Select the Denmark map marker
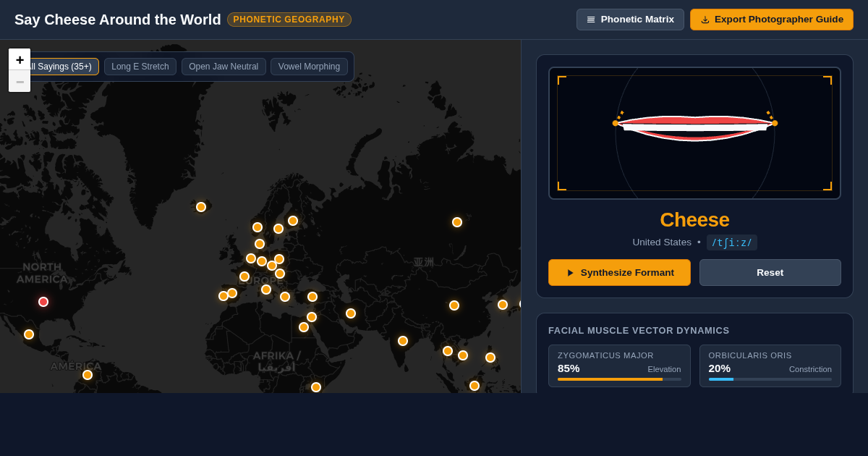The height and width of the screenshot is (456, 868). (x=260, y=244)
